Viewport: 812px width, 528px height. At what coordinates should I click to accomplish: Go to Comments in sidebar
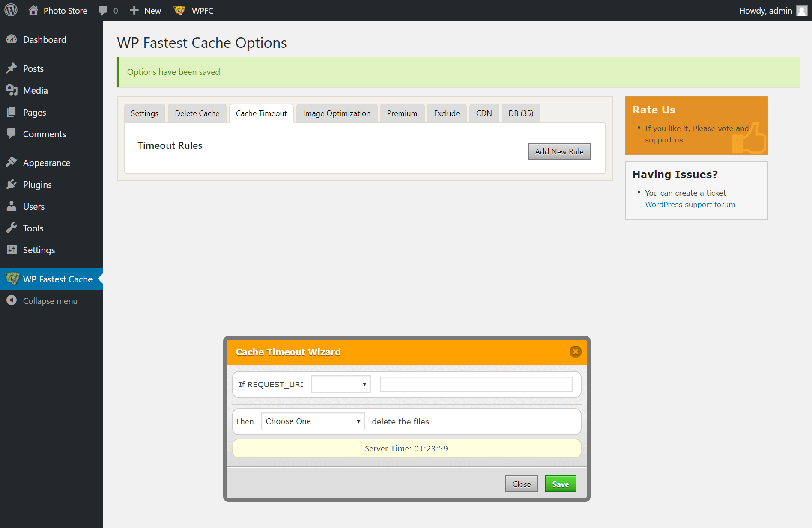click(x=44, y=134)
